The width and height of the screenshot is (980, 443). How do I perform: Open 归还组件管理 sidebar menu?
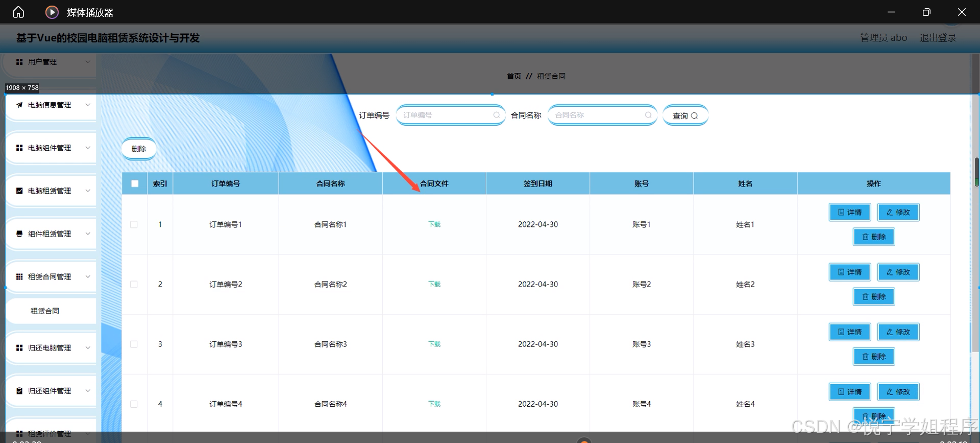click(x=51, y=390)
